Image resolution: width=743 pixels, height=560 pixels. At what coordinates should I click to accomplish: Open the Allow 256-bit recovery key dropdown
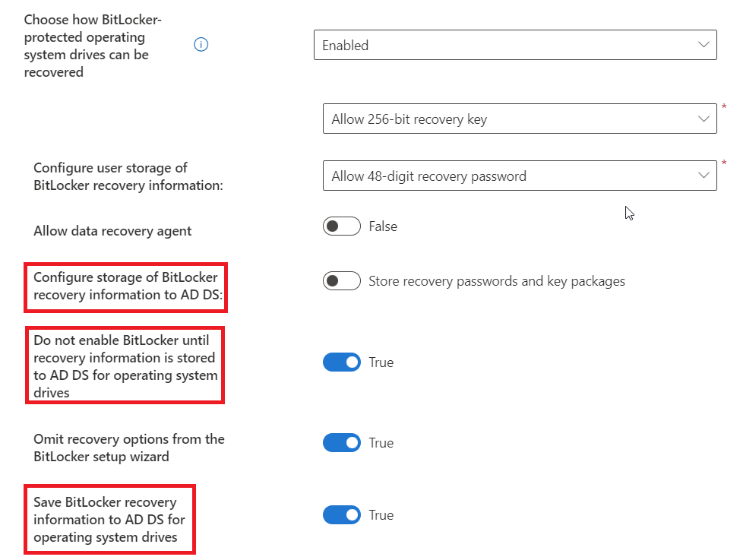click(x=520, y=119)
